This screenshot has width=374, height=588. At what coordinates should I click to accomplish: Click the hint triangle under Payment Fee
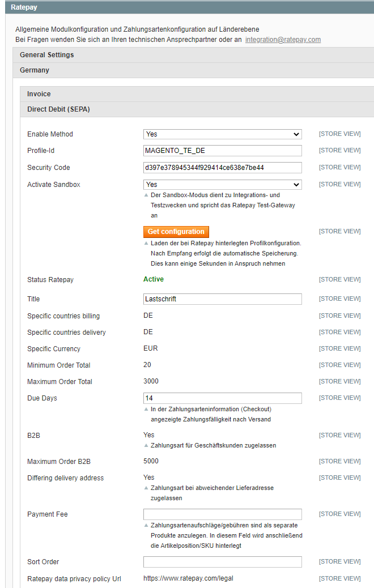pos(146,526)
